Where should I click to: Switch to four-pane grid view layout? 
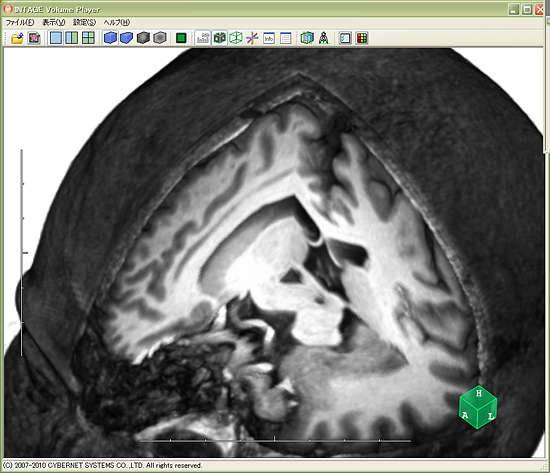(88, 38)
